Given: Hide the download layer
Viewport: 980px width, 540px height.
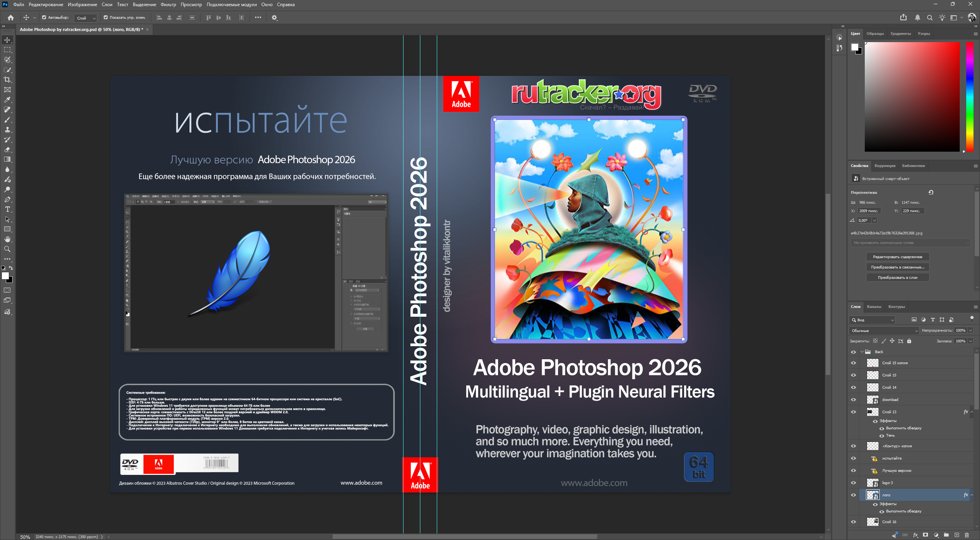Looking at the screenshot, I should pos(853,399).
